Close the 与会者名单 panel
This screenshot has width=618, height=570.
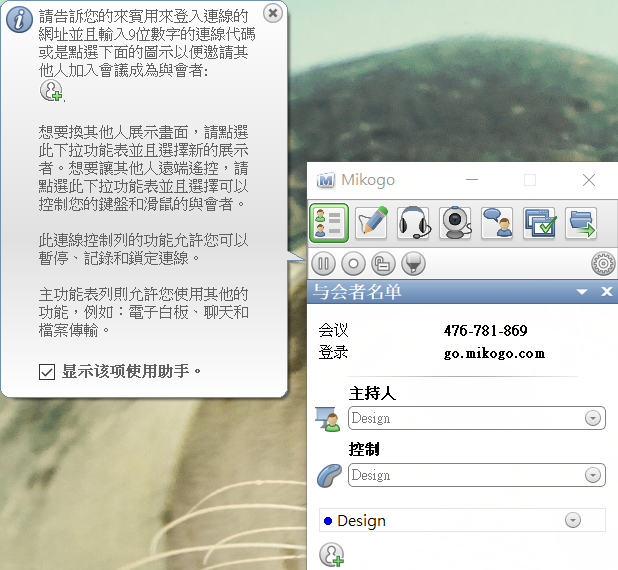point(607,292)
